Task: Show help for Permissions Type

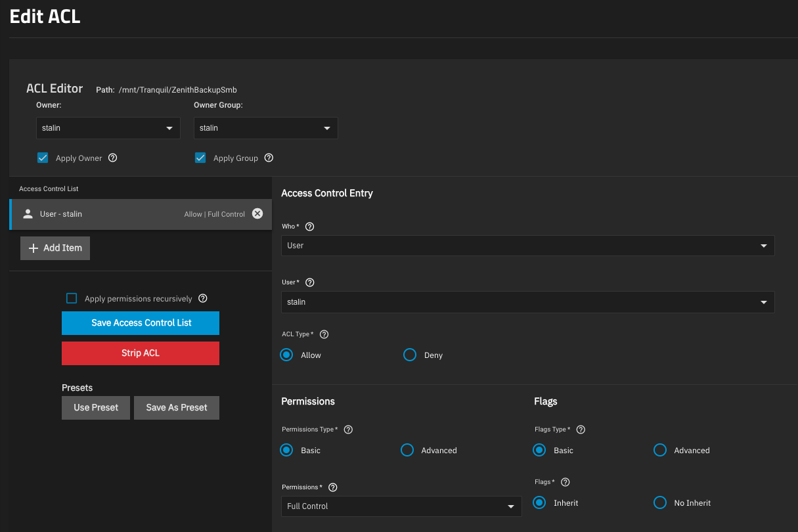Action: [349, 430]
